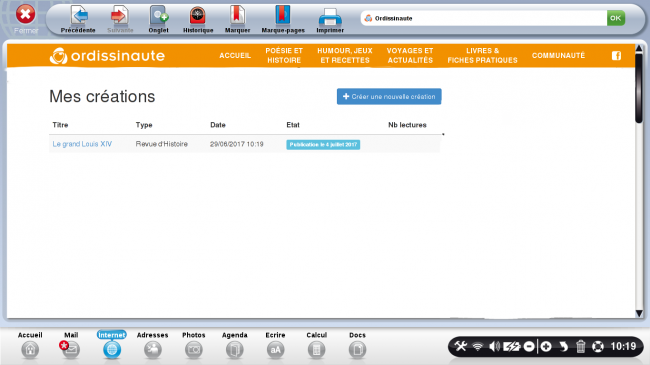Open the Historique browsing history
This screenshot has height=365, width=650.
(x=198, y=19)
